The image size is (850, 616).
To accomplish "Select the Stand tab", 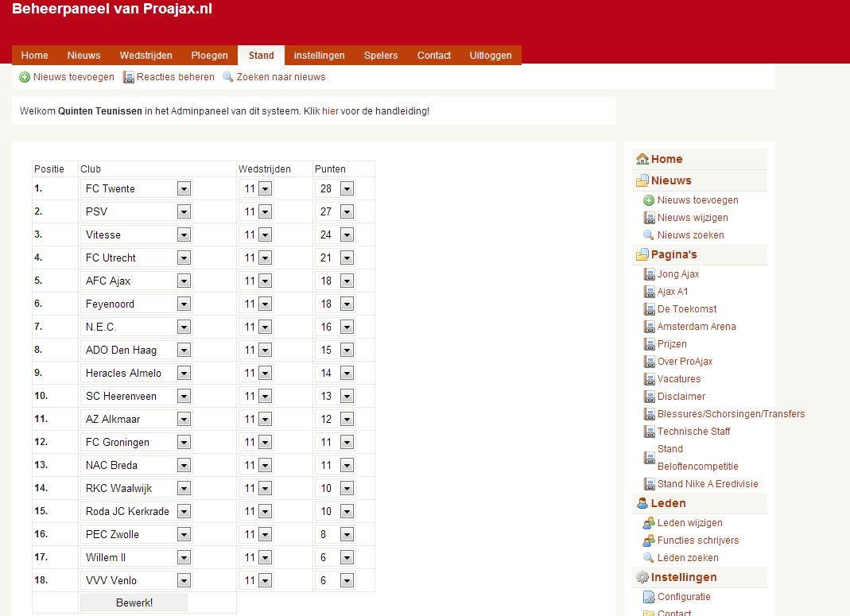I will click(262, 56).
